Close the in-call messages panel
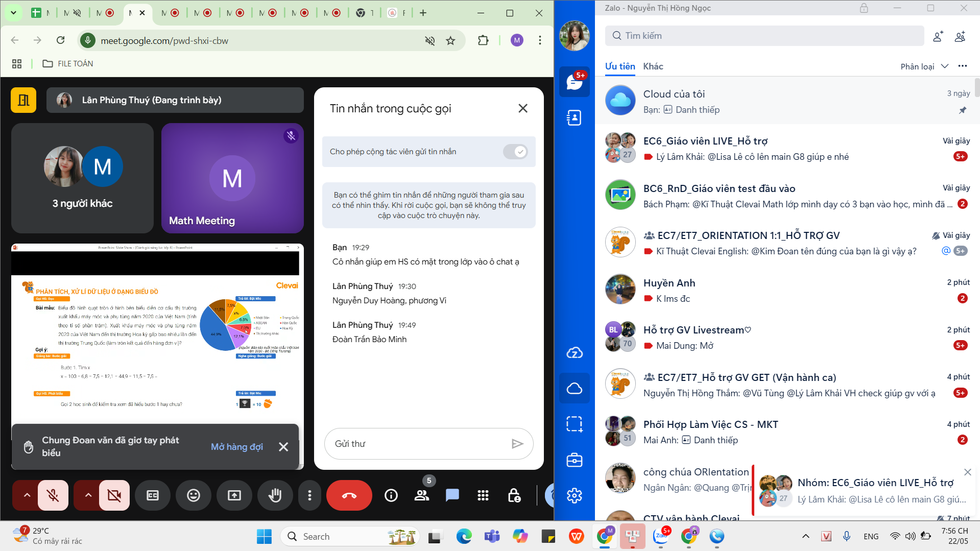This screenshot has height=551, width=980. click(523, 108)
